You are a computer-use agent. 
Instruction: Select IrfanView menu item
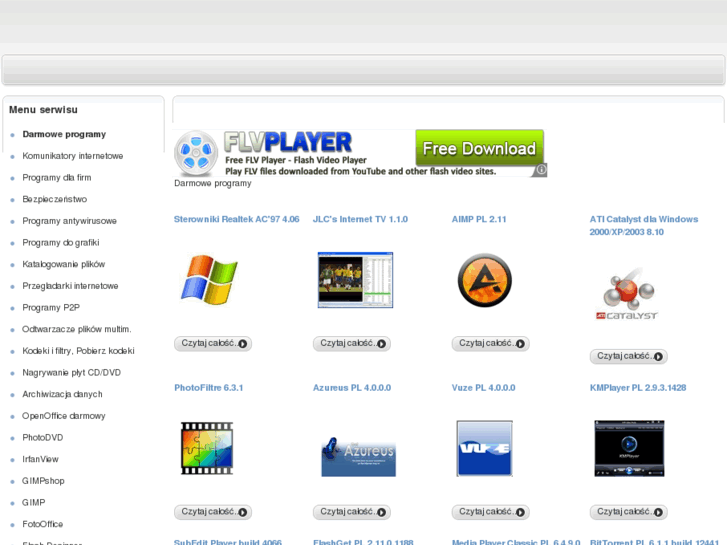[x=40, y=459]
